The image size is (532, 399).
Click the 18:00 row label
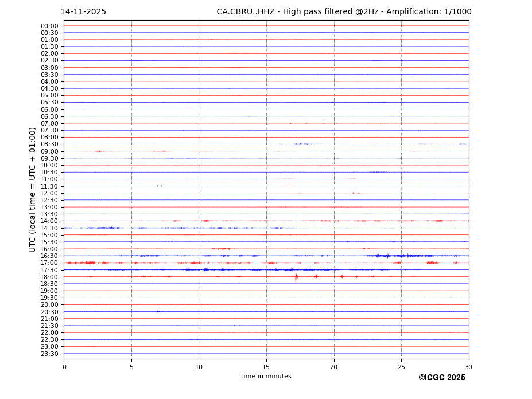point(49,277)
